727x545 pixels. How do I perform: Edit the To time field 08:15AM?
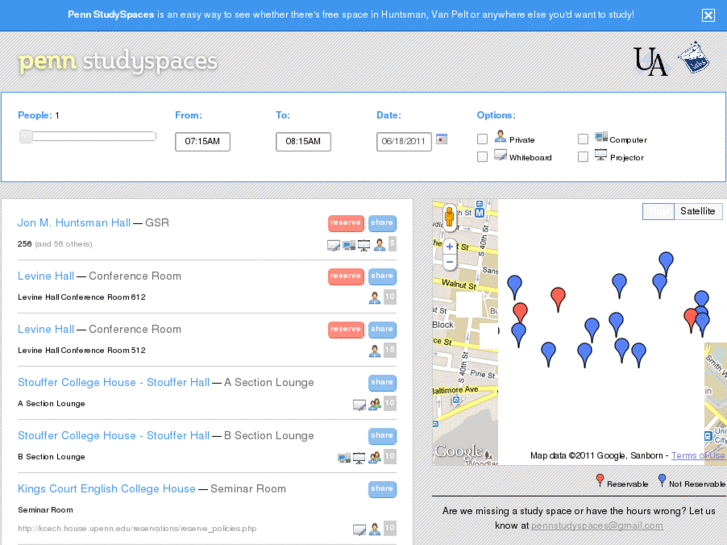coord(303,141)
